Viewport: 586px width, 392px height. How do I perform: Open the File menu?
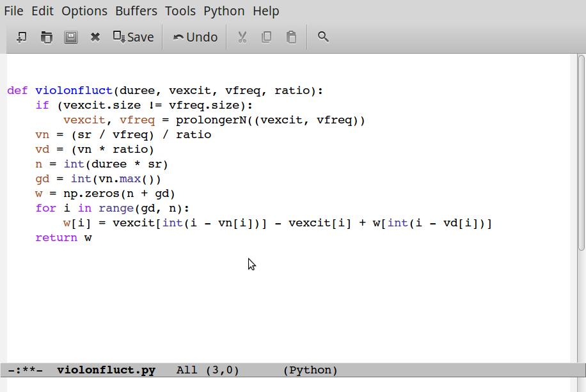tap(13, 11)
